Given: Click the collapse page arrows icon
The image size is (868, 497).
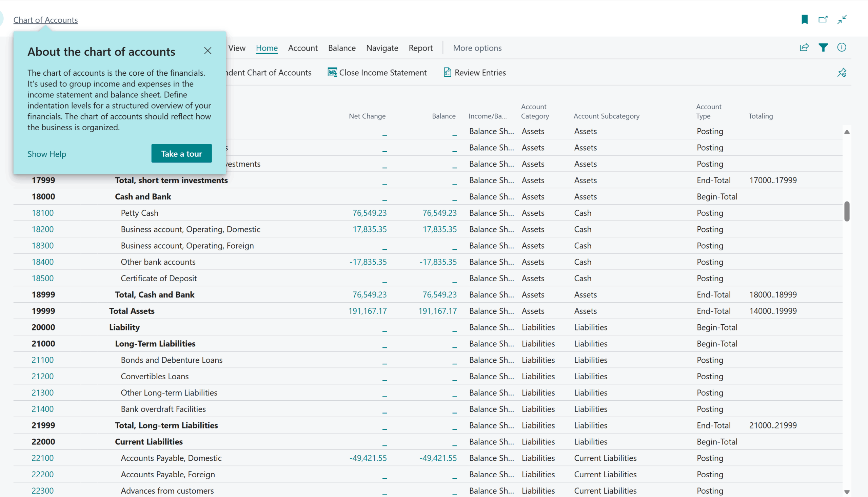Looking at the screenshot, I should [x=842, y=19].
